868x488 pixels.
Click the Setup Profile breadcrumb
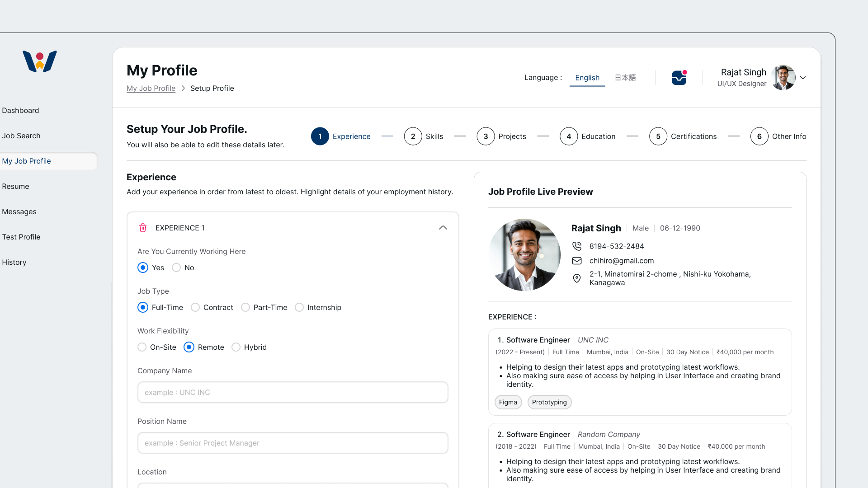[x=212, y=89]
